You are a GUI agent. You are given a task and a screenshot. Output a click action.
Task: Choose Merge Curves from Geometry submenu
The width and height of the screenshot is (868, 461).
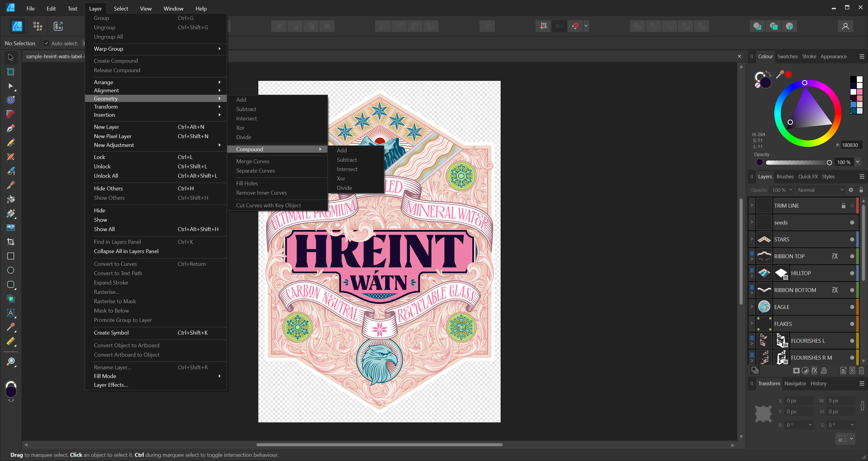(x=252, y=161)
